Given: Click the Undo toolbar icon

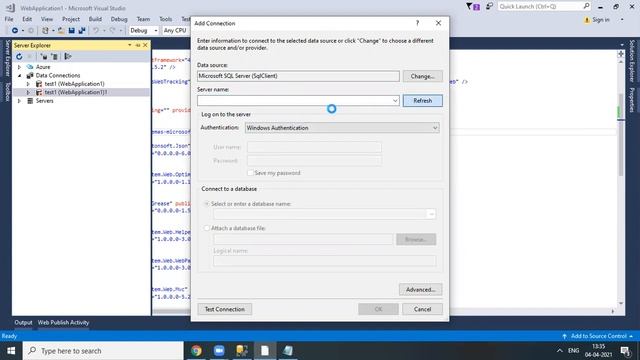Looking at the screenshot, I should tap(96, 31).
